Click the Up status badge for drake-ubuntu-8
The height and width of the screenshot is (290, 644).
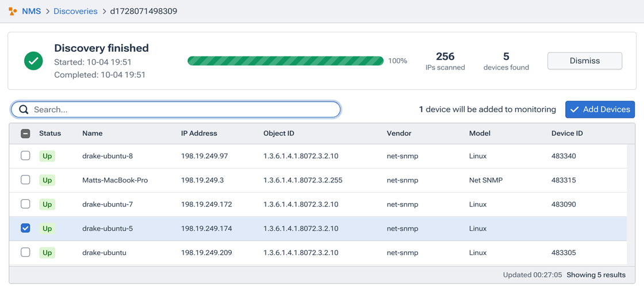47,156
